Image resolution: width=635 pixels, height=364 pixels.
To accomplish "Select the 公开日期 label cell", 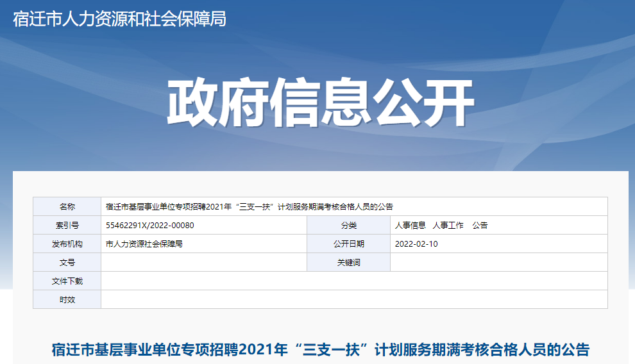I will tap(349, 244).
